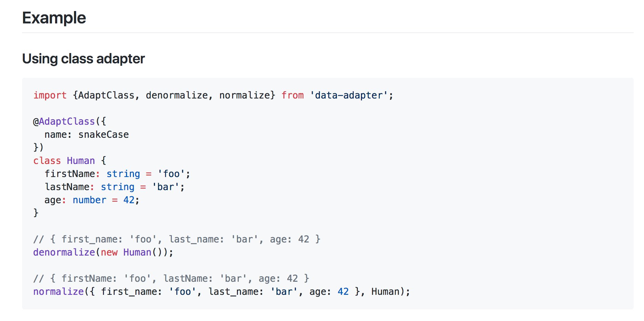644x321 pixels.
Task: Click the number type annotation
Action: (90, 200)
